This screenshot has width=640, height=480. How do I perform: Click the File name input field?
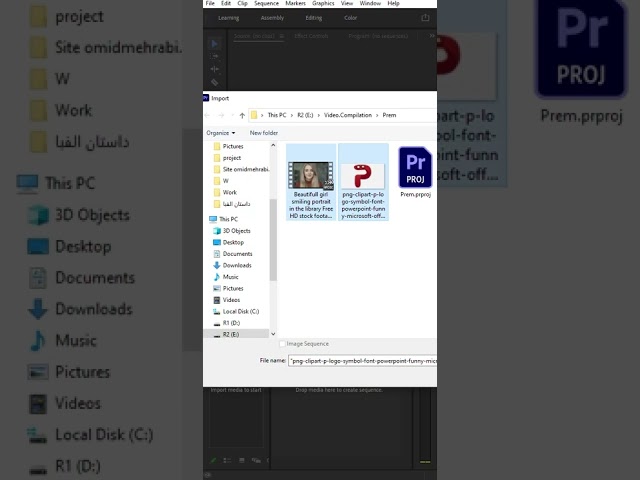point(362,361)
